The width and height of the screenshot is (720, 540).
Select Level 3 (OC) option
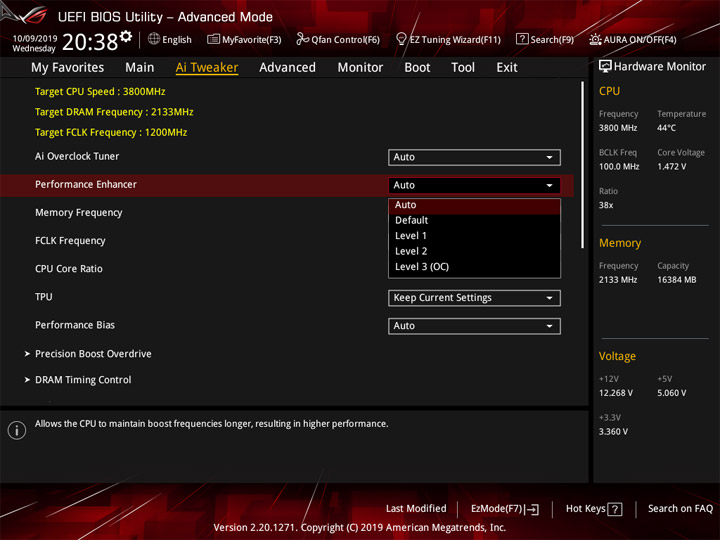point(474,267)
